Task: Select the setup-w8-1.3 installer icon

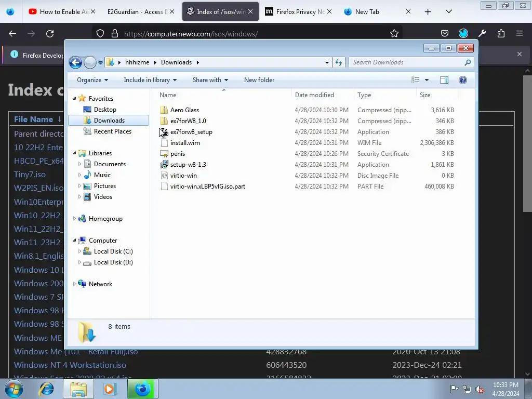Action: tap(164, 165)
